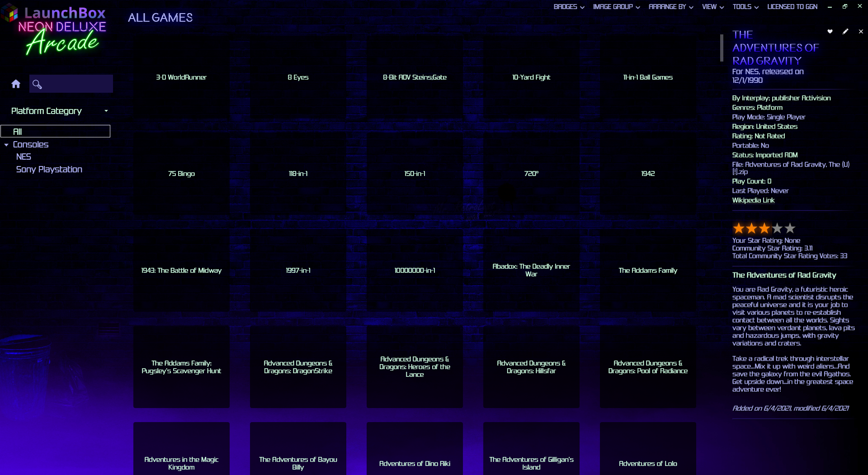
Task: Open the Tools menu
Action: 745,7
